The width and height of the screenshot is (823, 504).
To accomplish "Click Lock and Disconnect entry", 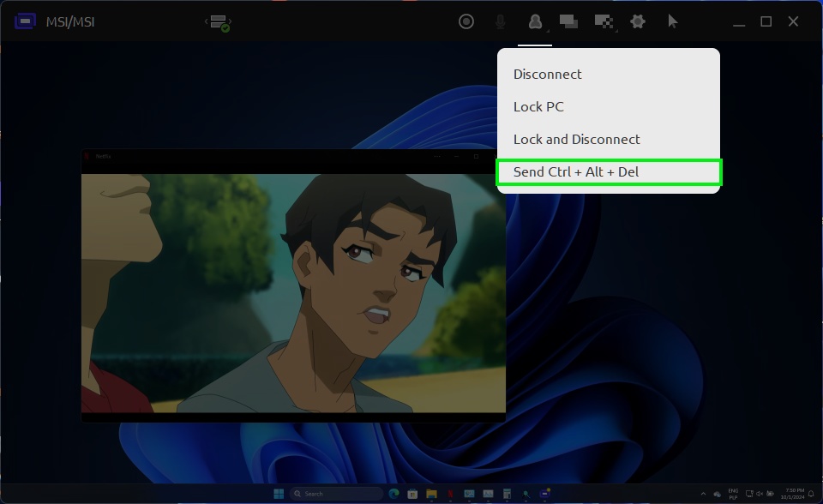I will pos(576,140).
